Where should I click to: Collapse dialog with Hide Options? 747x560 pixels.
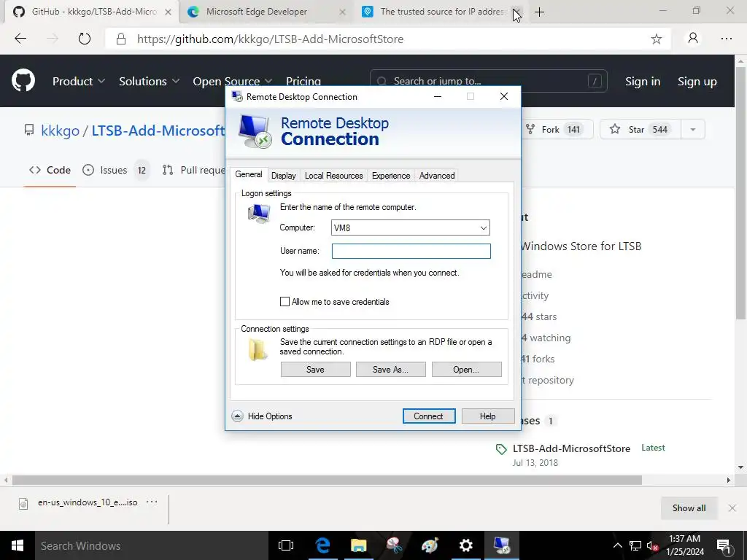click(262, 416)
